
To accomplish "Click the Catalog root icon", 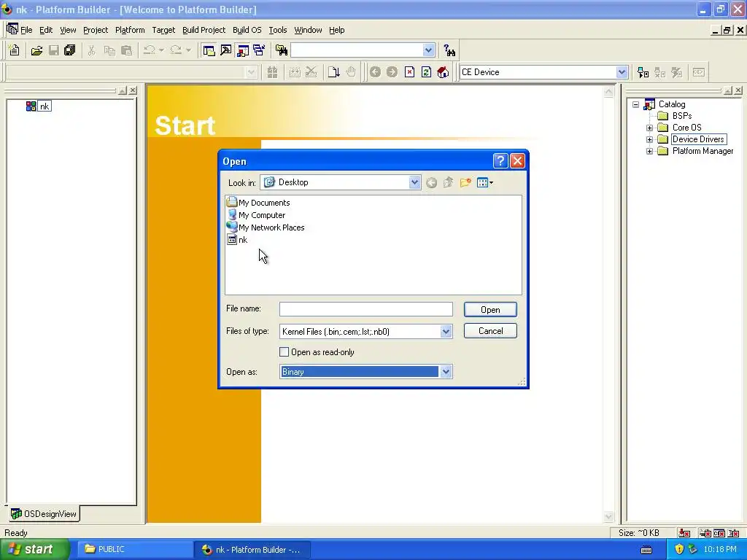I will coord(649,104).
